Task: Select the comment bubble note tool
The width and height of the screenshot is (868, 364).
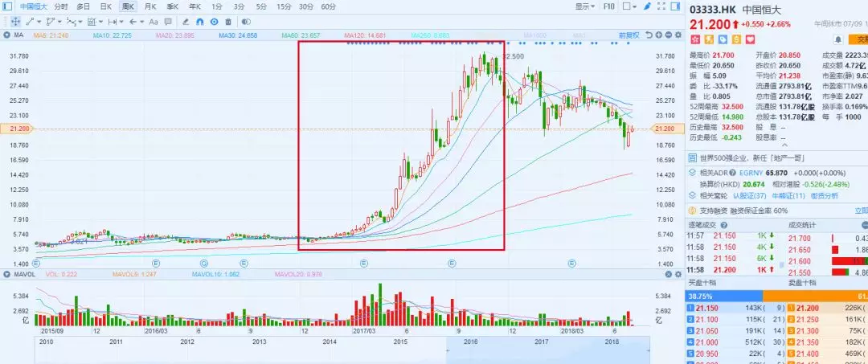Action: (x=168, y=22)
